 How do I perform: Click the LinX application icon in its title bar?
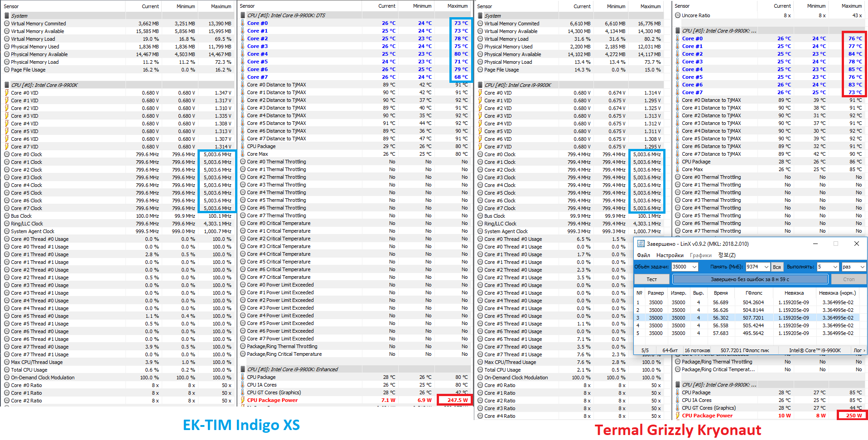[641, 244]
